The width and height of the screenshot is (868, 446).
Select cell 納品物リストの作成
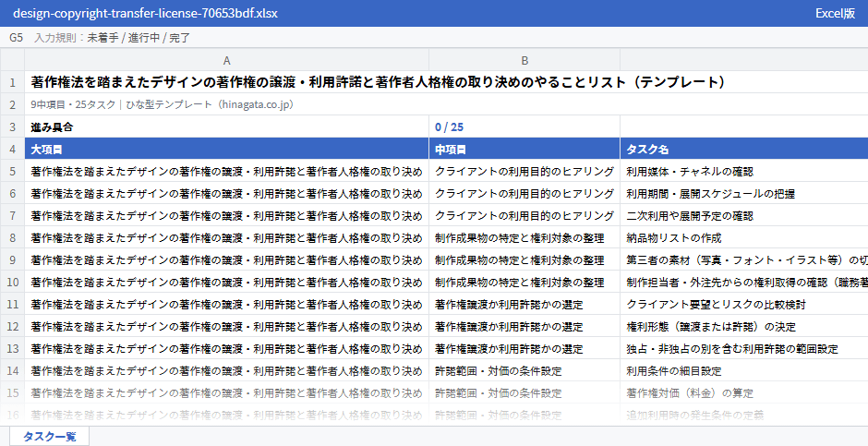coord(744,238)
